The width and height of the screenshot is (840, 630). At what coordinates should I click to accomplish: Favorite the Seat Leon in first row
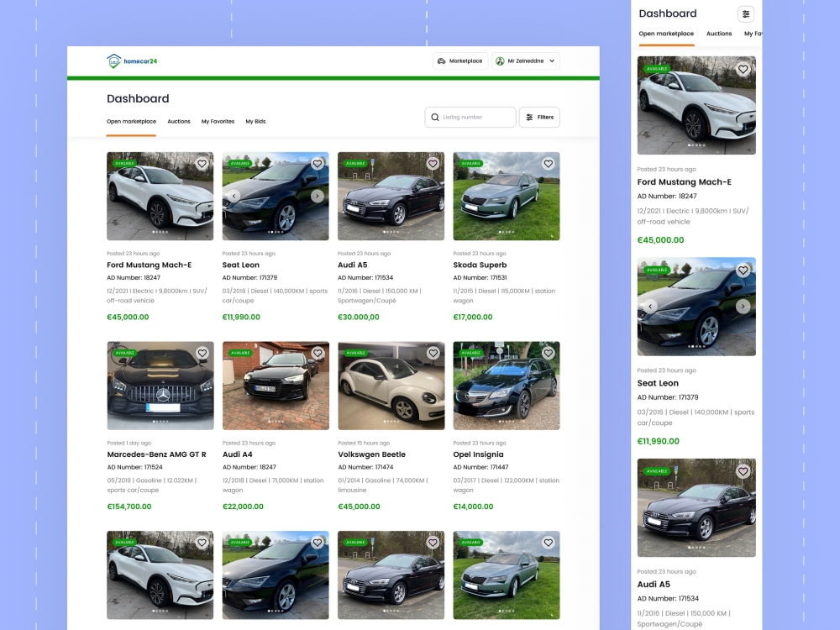pyautogui.click(x=318, y=164)
